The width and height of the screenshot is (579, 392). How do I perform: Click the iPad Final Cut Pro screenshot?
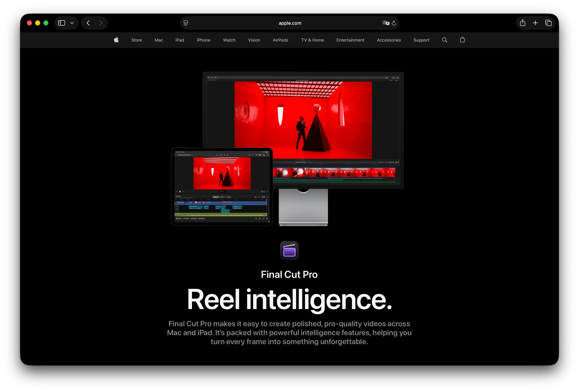click(x=222, y=187)
